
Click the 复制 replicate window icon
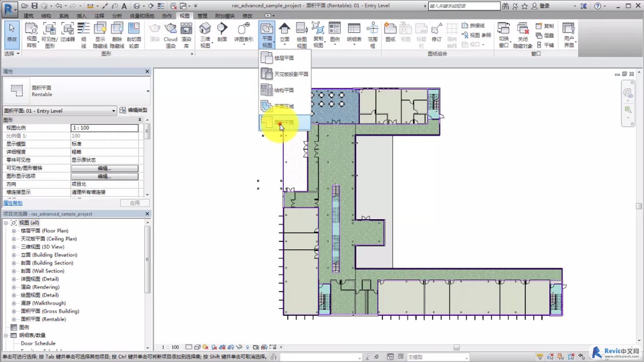tap(545, 26)
